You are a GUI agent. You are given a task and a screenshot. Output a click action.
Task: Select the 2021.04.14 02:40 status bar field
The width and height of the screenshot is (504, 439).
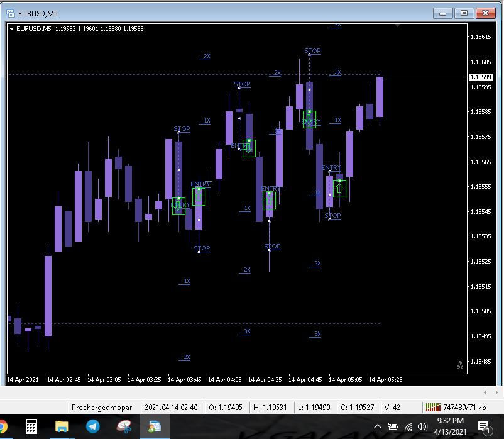[x=171, y=408]
